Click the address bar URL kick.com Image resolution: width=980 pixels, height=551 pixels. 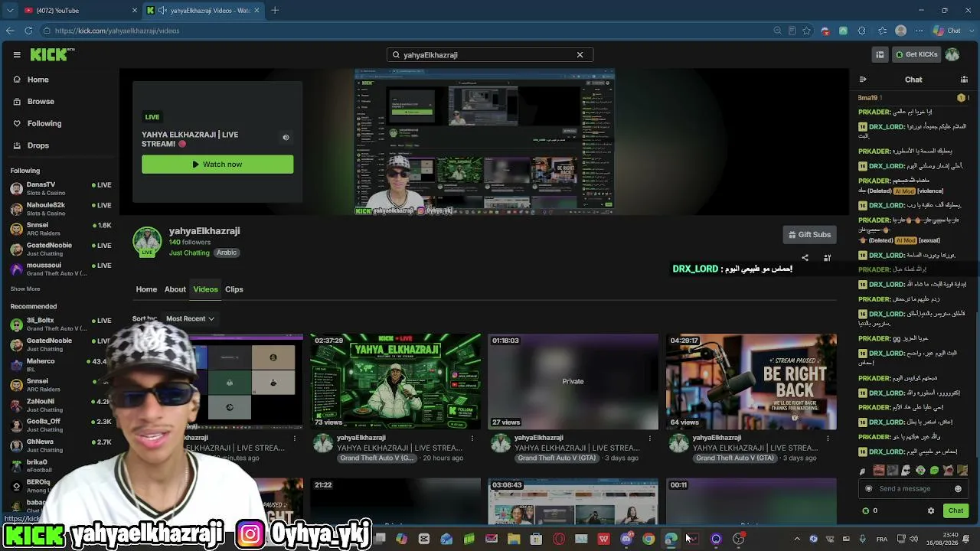[x=117, y=31]
